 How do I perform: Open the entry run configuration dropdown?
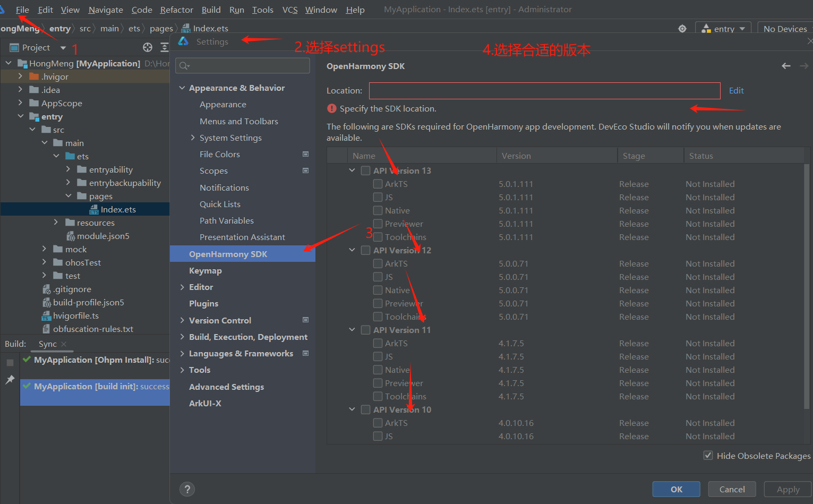pos(724,29)
